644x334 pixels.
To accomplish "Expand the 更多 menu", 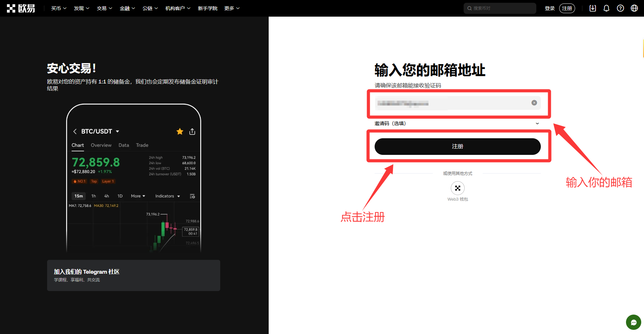I will pos(232,8).
